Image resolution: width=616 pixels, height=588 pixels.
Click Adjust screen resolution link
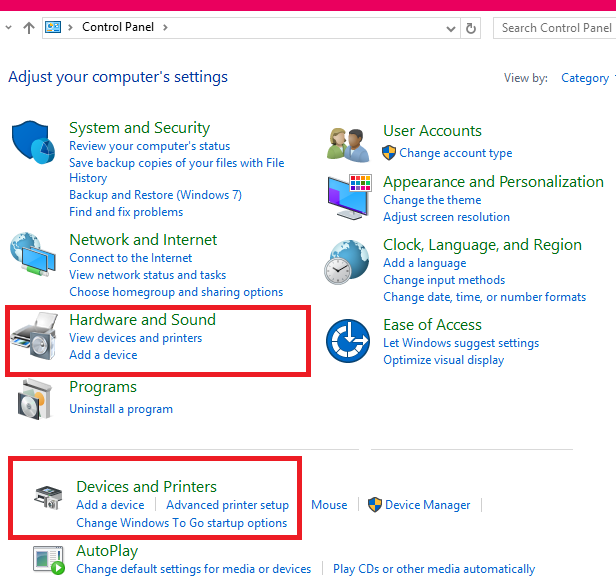tap(446, 217)
